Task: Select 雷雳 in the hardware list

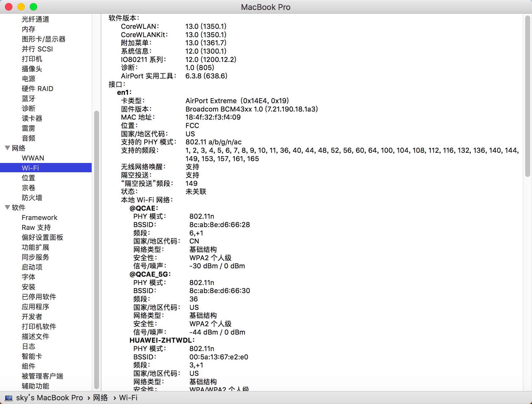Action: [x=28, y=128]
